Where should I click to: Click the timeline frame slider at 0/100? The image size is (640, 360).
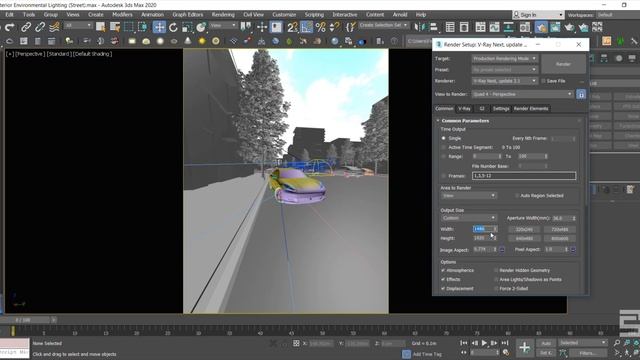(x=24, y=320)
